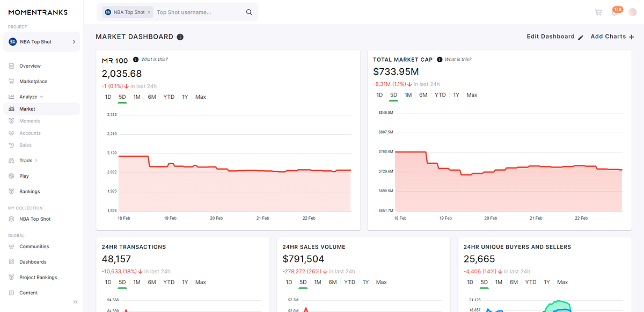Select the Marketplace icon in the sidebar
This screenshot has height=312, width=644.
click(12, 81)
